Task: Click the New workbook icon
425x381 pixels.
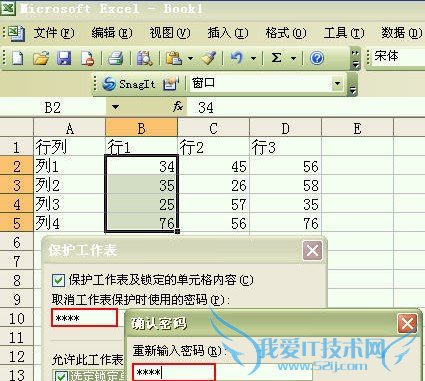Action: [x=17, y=58]
